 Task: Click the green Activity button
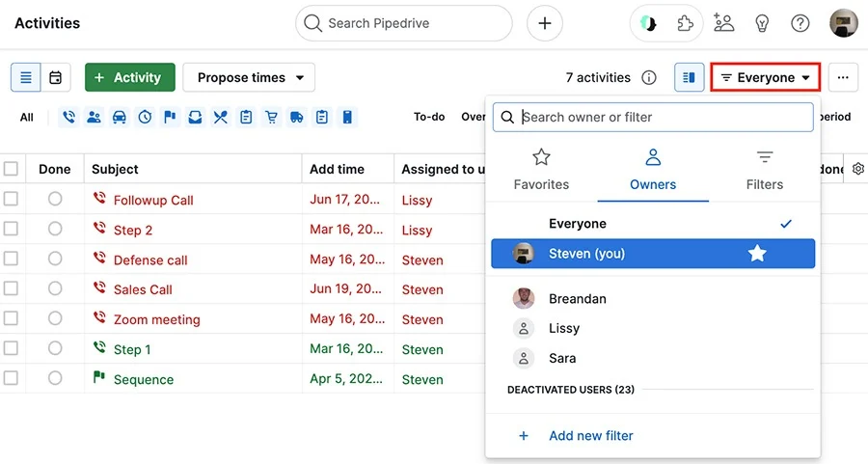130,77
